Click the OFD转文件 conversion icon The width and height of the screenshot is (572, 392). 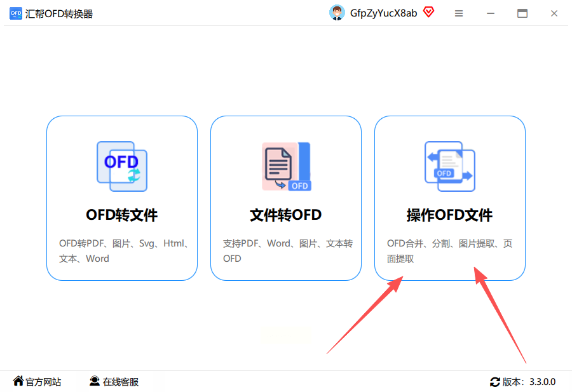(122, 166)
